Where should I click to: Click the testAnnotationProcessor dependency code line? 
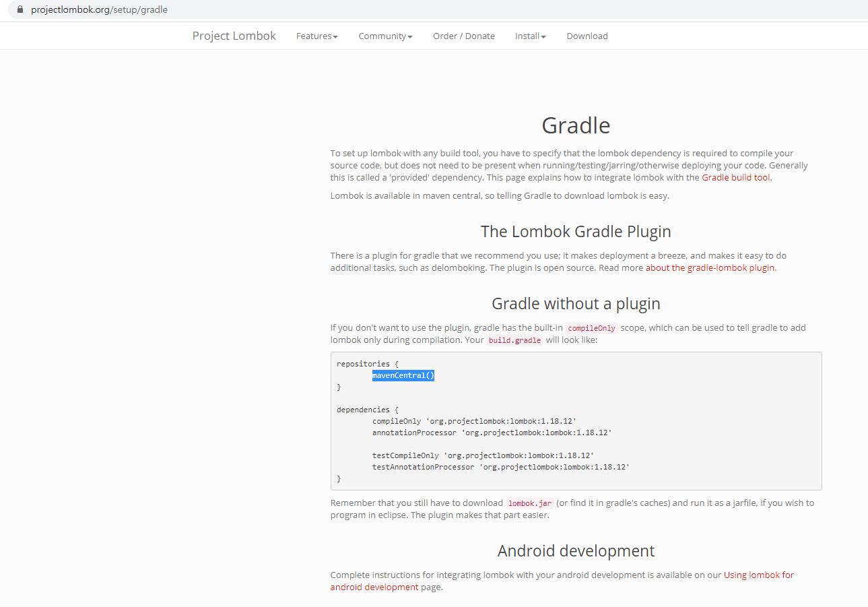pos(501,467)
